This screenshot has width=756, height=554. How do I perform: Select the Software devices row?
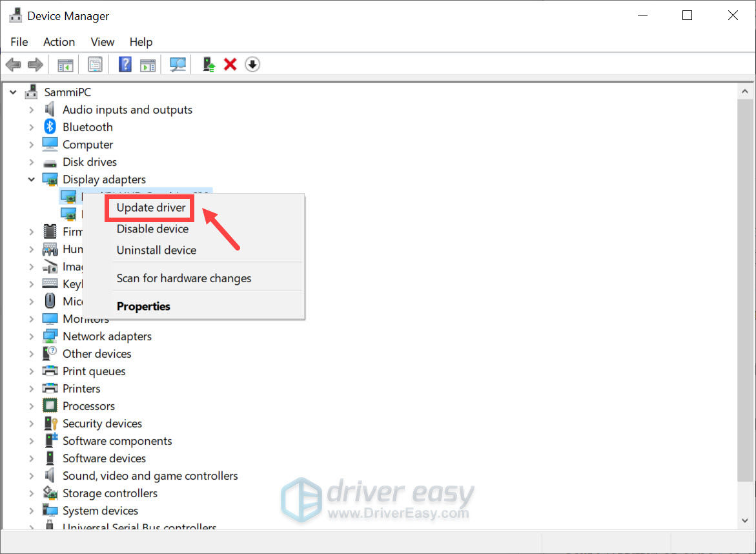coord(104,458)
